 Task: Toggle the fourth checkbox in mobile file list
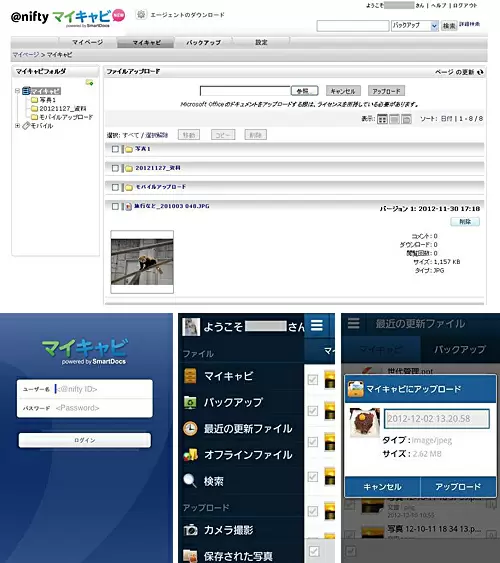coord(313,477)
